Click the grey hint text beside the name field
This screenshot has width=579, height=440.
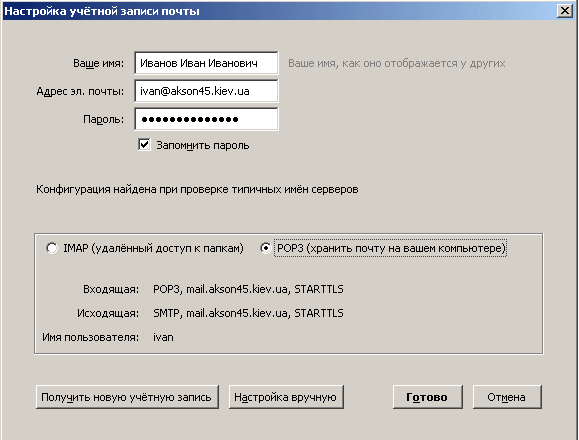coord(396,63)
